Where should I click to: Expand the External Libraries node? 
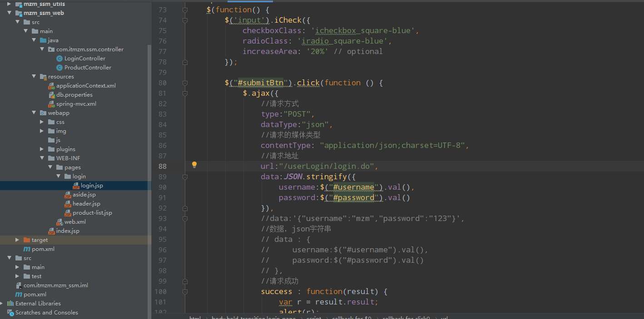click(x=2, y=304)
